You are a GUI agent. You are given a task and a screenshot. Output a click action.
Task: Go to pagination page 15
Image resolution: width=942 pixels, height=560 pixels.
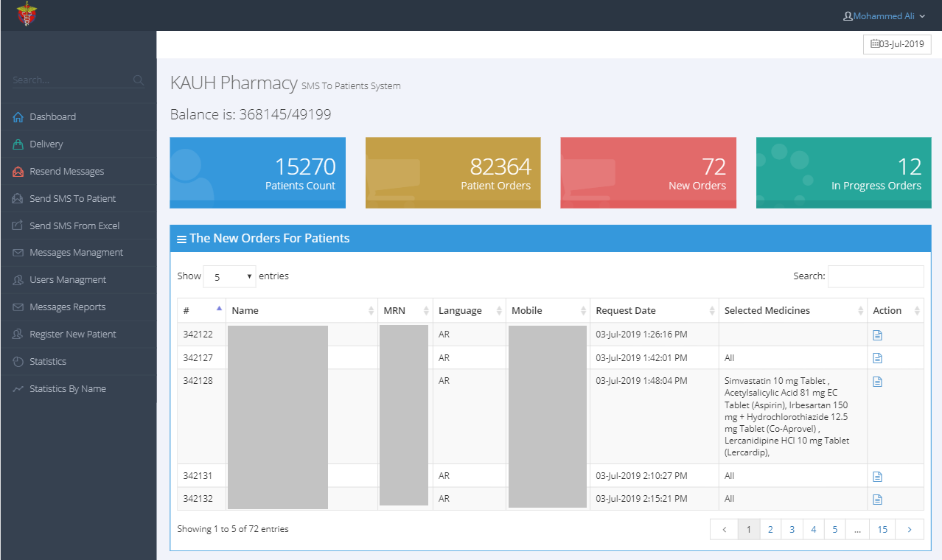pyautogui.click(x=882, y=529)
